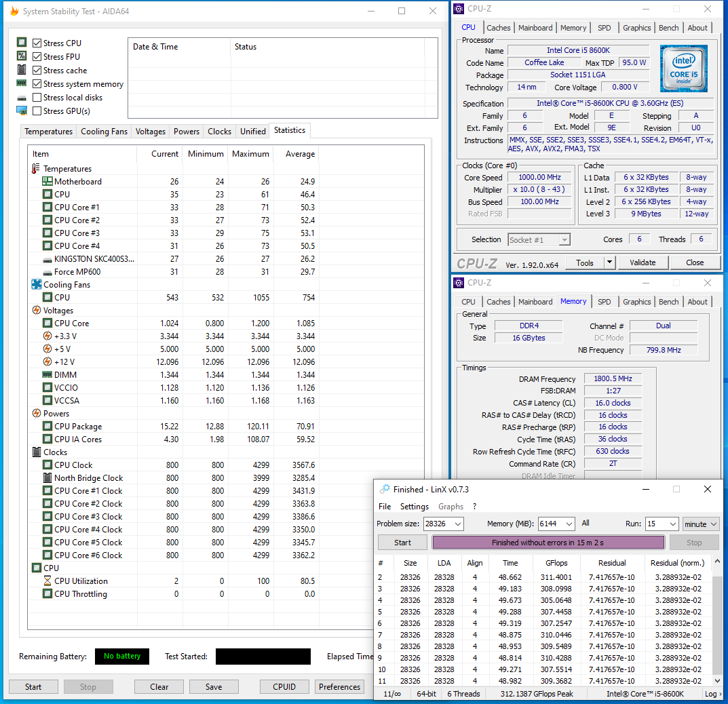Click the DIMM memory icon in voltages
Viewport: 728px width, 704px height.
pos(47,374)
